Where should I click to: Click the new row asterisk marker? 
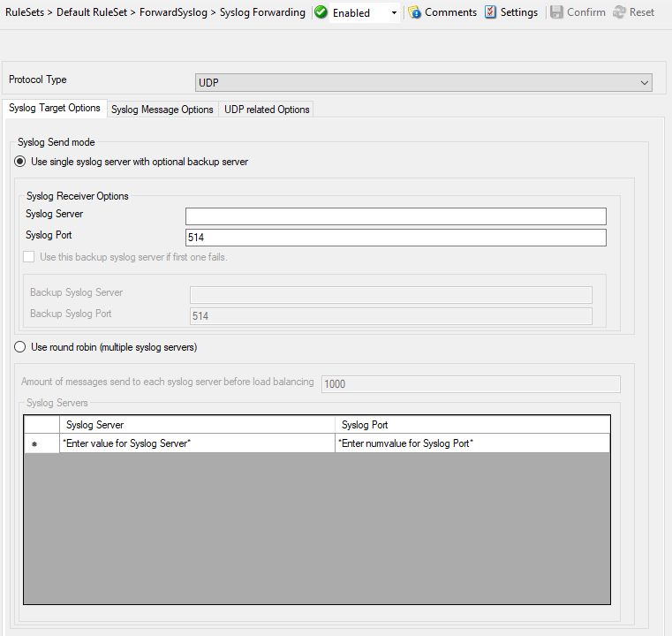coord(34,443)
